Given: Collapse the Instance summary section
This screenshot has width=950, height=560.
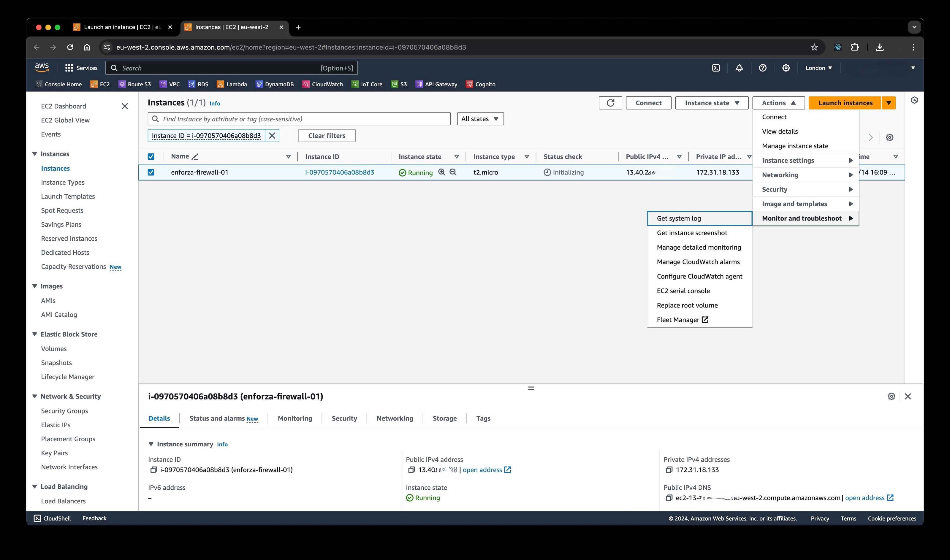Looking at the screenshot, I should coord(151,444).
